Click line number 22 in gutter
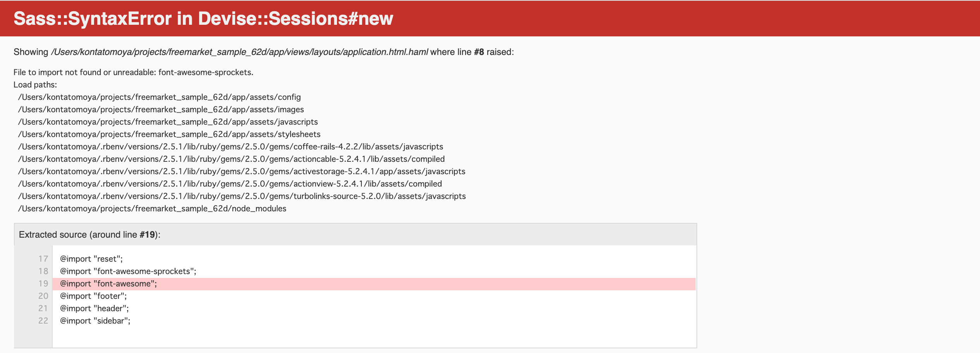 (x=43, y=321)
